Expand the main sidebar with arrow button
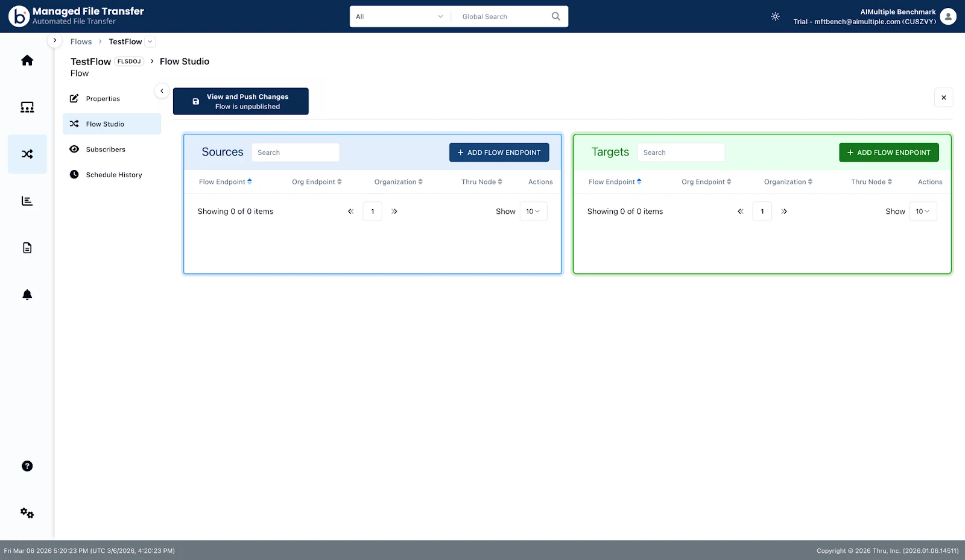 point(55,40)
